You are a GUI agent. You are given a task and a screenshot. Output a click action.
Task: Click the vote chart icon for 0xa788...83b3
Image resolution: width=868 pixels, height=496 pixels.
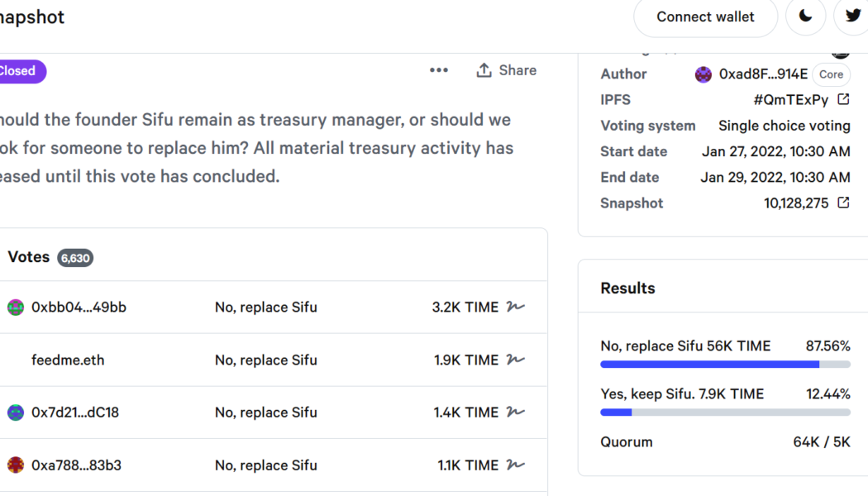(x=515, y=465)
